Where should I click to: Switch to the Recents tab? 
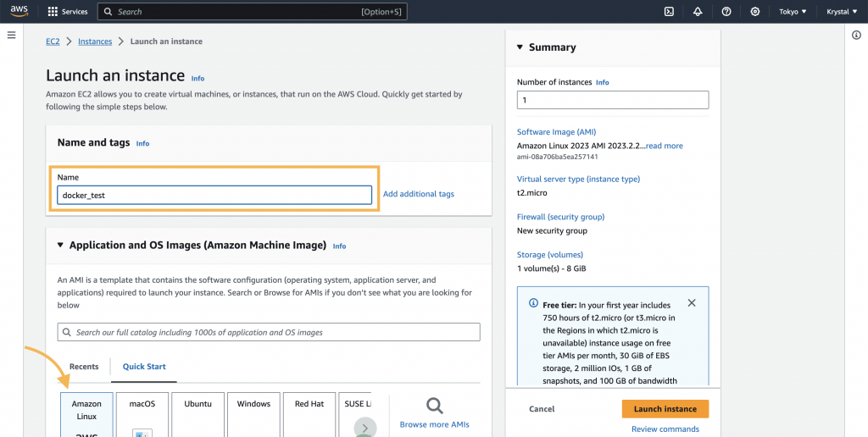(x=84, y=367)
